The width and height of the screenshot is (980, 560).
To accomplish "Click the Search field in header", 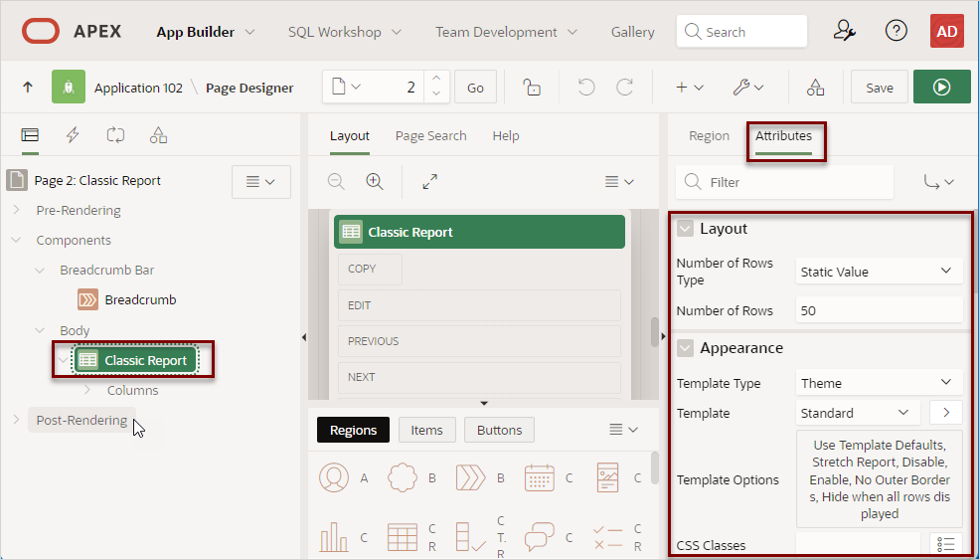I will (x=741, y=31).
